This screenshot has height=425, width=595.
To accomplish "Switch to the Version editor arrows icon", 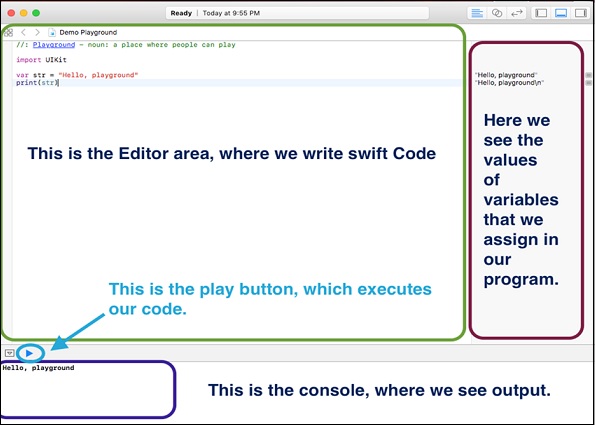I will click(516, 13).
